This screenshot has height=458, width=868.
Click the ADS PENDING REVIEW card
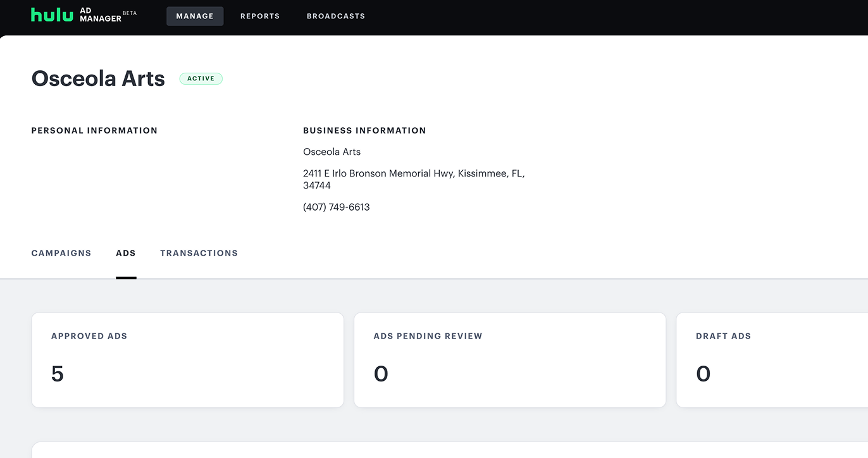coord(510,359)
